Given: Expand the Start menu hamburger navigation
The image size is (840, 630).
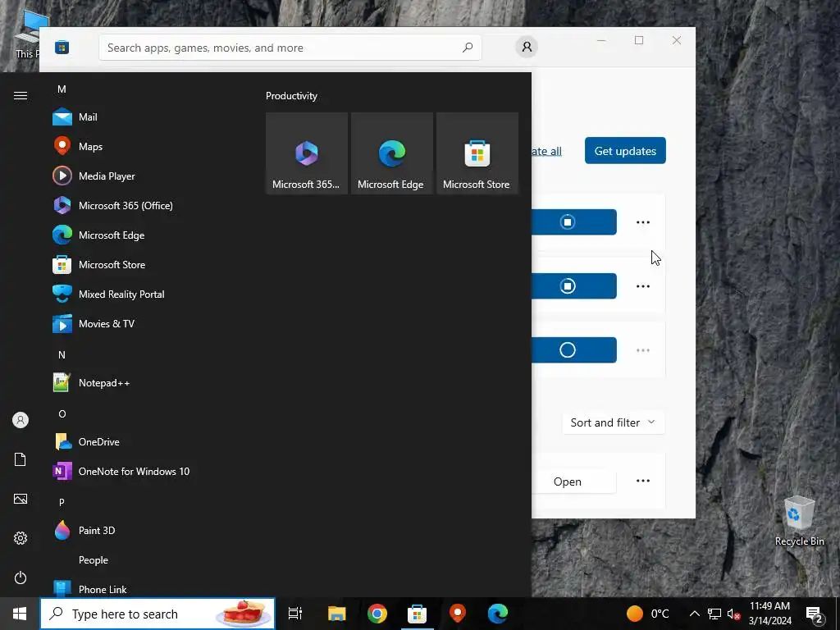Looking at the screenshot, I should pos(21,95).
